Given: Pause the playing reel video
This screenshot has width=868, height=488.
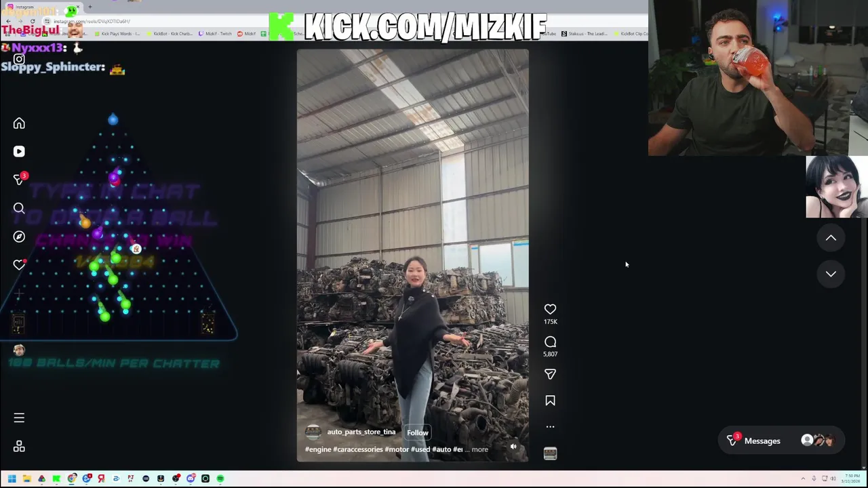Looking at the screenshot, I should tap(412, 256).
